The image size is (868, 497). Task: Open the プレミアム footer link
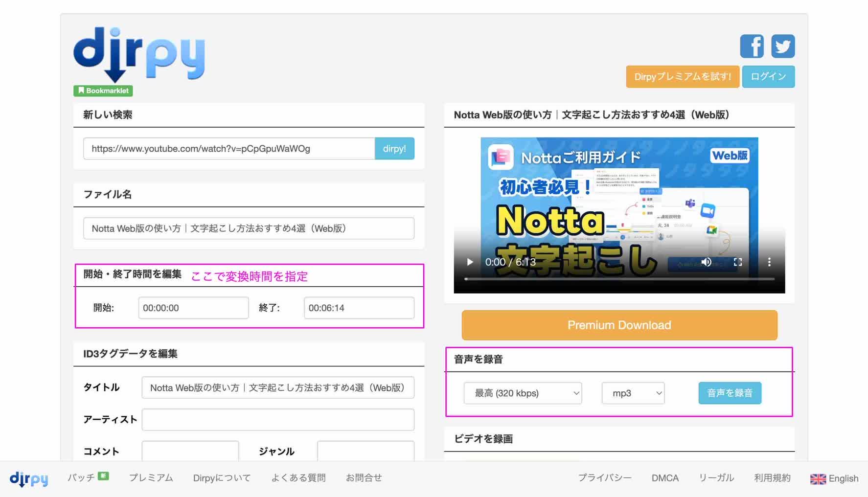[x=151, y=478]
